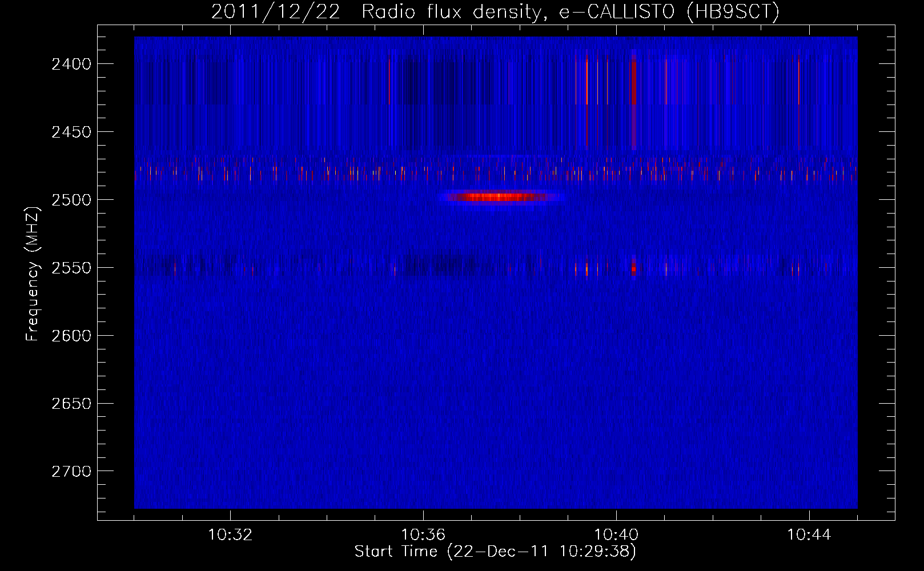
Task: Select the 2600 frequency tick label
Action: [71, 336]
